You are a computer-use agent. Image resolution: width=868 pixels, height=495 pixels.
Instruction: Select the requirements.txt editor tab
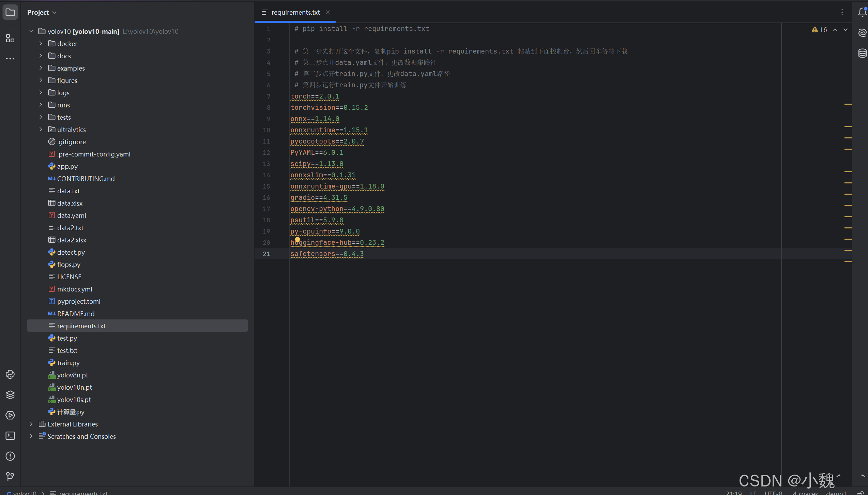pos(295,12)
